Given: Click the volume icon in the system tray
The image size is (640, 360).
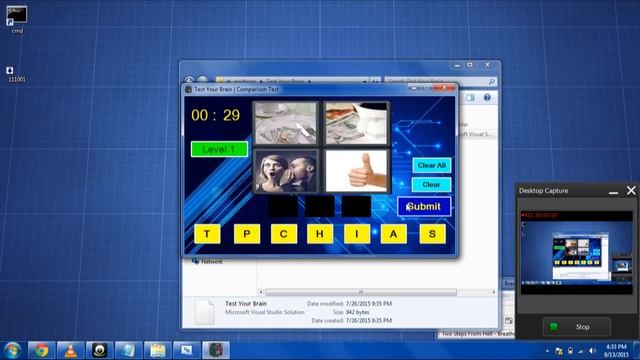Looking at the screenshot, I should (593, 351).
